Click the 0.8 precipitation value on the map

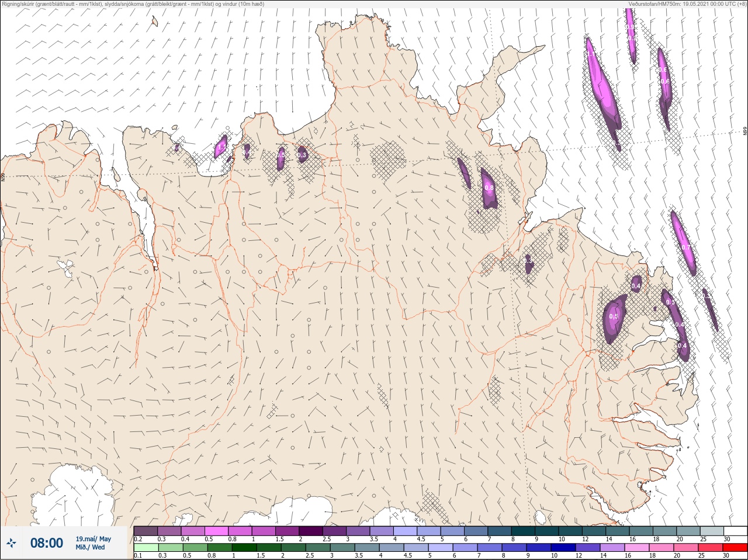pos(490,188)
